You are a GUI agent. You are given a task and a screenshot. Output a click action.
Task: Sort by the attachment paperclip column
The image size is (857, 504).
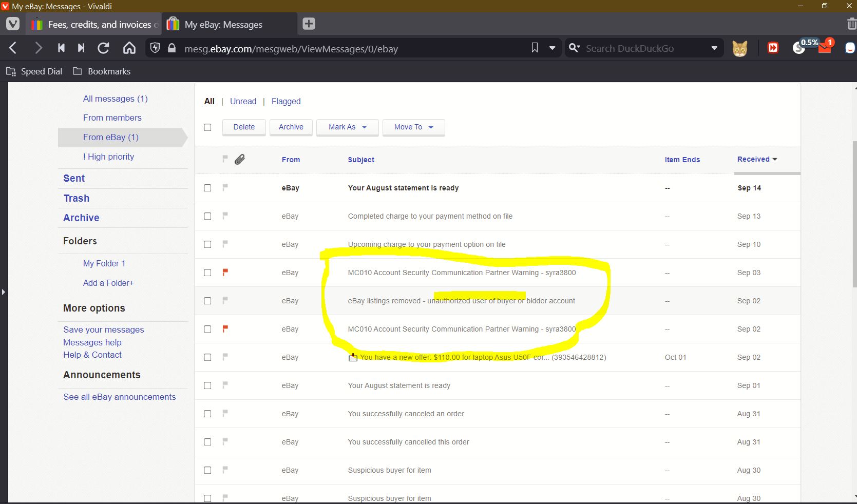[240, 160]
